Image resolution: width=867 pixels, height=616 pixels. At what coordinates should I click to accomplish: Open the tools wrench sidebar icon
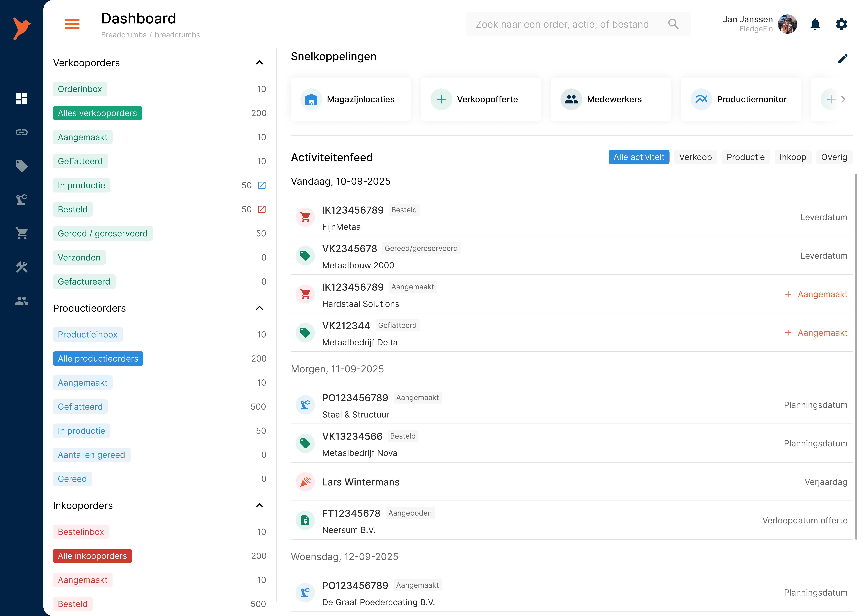[x=22, y=267]
